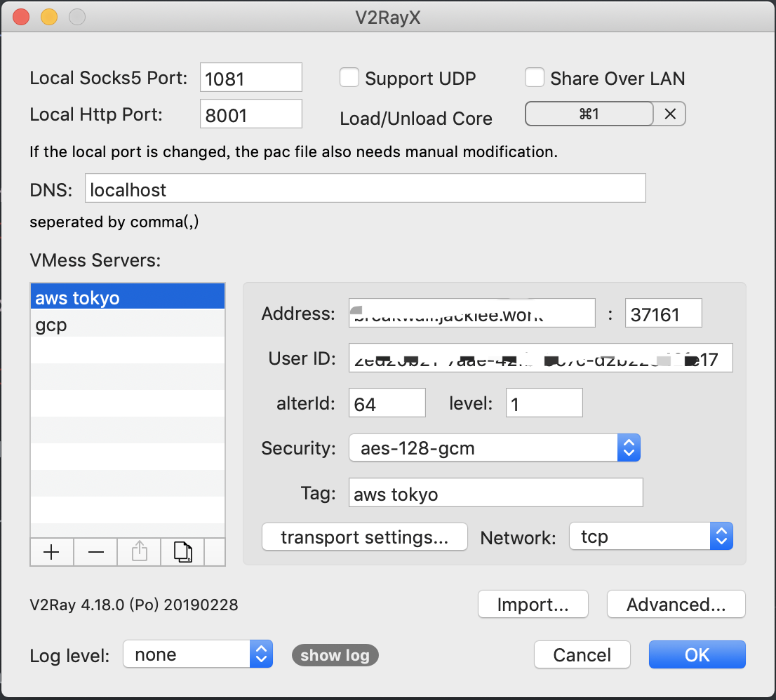Click the DNS input field
The width and height of the screenshot is (776, 700).
[x=365, y=189]
